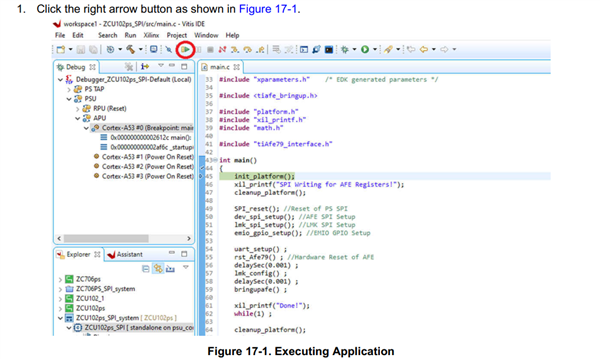This screenshot has width=600, height=360.
Task: Toggle Link with Editor in Explorer panel
Action: tap(158, 269)
